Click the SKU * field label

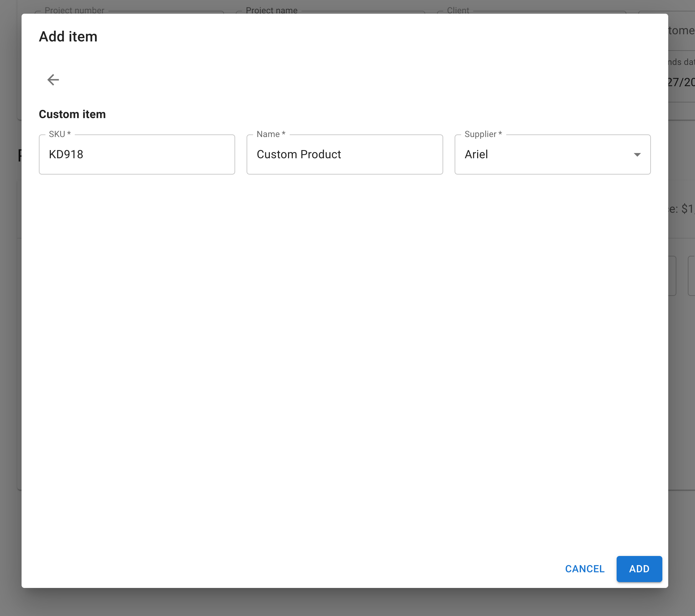pos(59,134)
